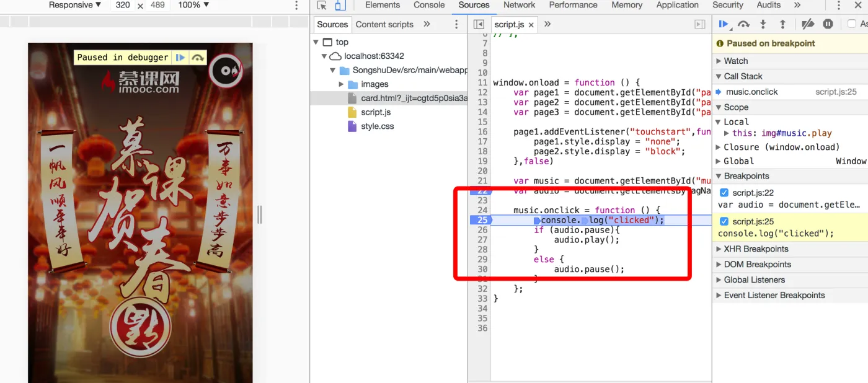Close the script.js editor tab
Screen dimensions: 868x383
point(531,25)
